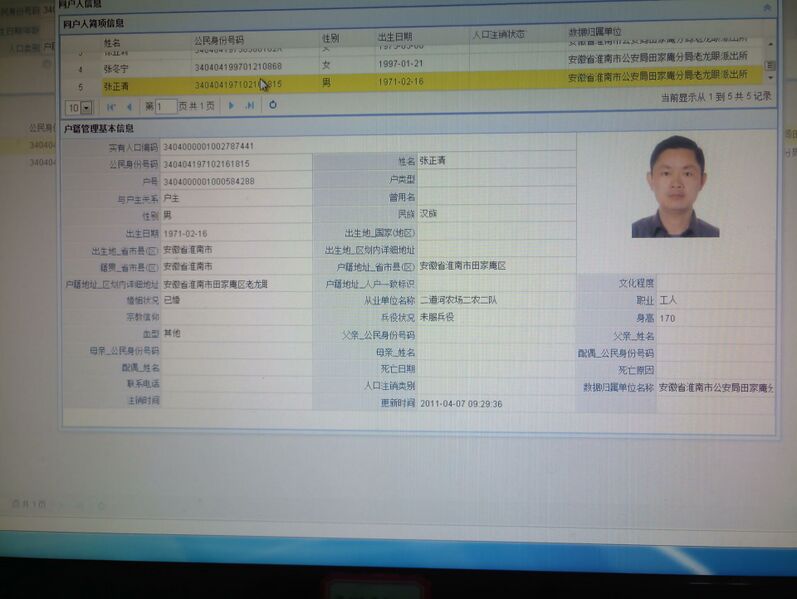Screen dimensions: 797x599
Task: Click the 实有人口编码 field value
Action: [x=208, y=146]
